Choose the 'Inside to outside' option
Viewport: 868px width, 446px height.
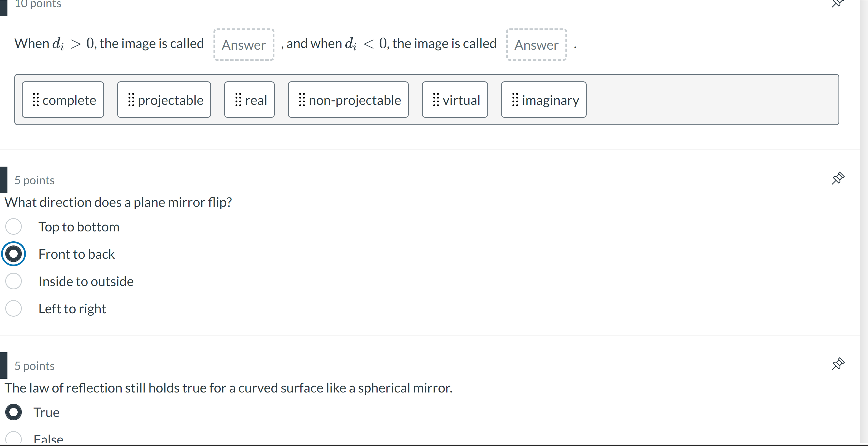click(14, 281)
